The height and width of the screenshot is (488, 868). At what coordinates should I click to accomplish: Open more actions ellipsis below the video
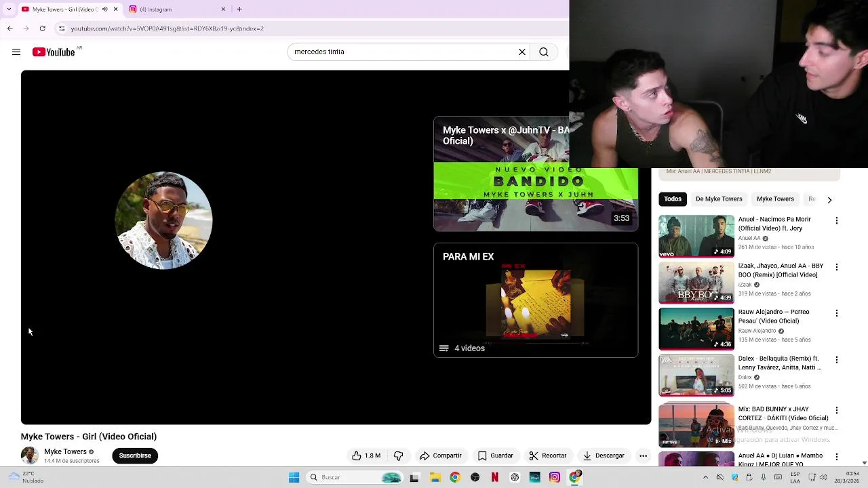click(643, 455)
